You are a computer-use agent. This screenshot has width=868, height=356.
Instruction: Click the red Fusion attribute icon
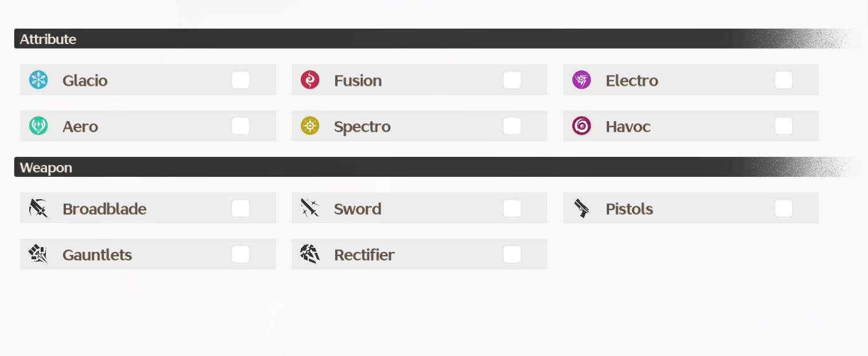(310, 80)
